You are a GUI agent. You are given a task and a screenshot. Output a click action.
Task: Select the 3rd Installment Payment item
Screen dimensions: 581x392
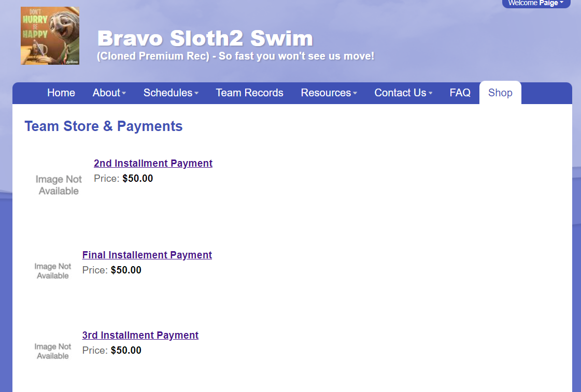point(140,335)
